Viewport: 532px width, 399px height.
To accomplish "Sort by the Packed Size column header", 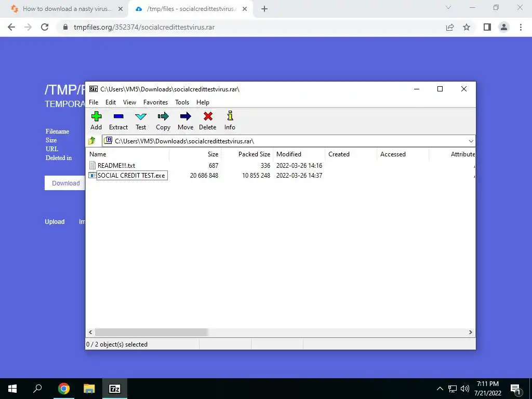I will pos(247,154).
